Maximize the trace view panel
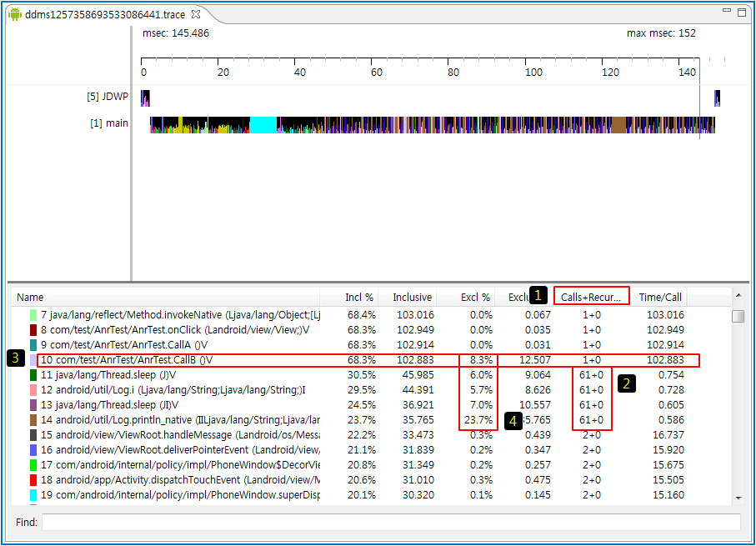The width and height of the screenshot is (756, 546). point(742,13)
